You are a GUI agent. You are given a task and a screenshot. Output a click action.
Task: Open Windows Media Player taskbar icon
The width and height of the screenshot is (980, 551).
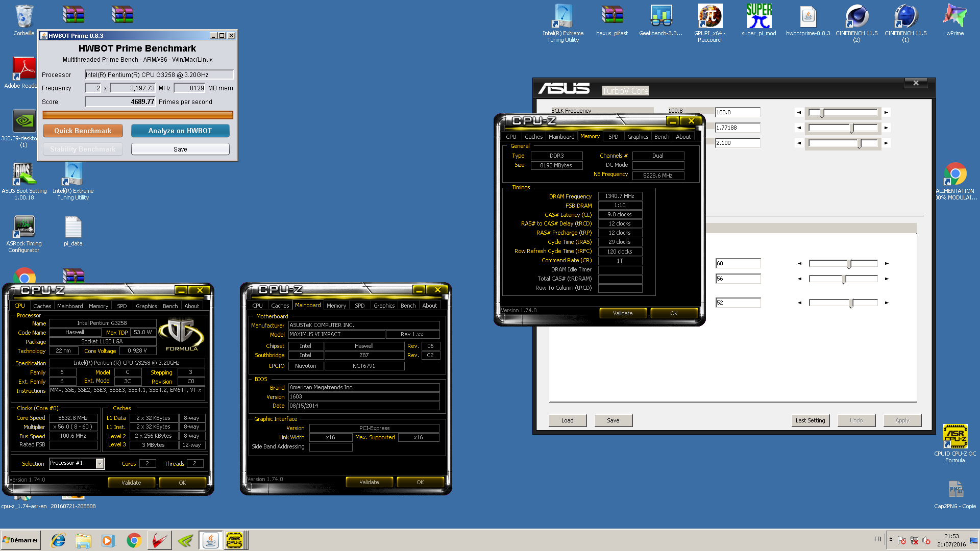click(108, 540)
